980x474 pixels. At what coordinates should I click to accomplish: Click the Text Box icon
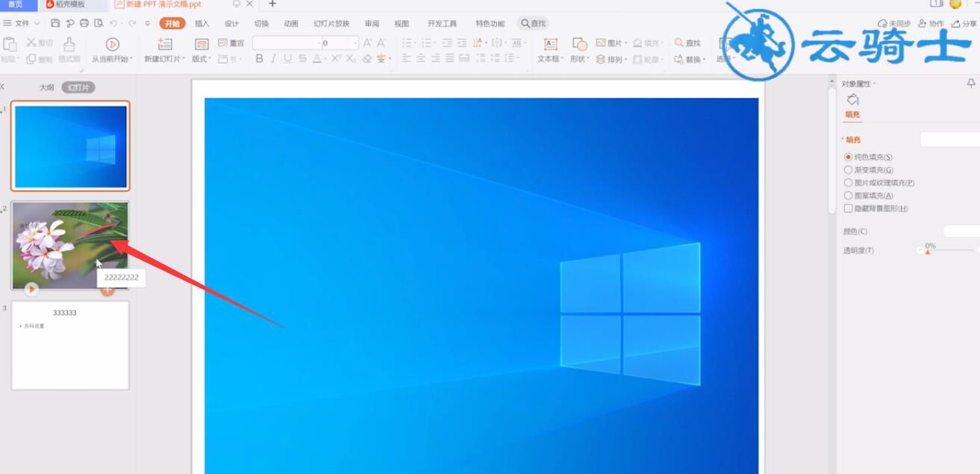coord(551,44)
